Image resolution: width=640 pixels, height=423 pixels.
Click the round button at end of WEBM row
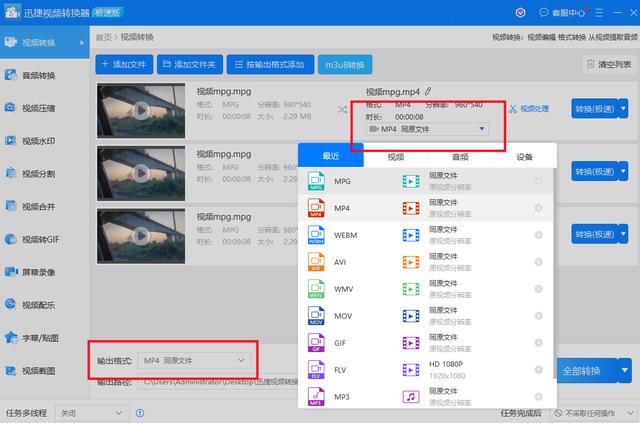pos(538,235)
